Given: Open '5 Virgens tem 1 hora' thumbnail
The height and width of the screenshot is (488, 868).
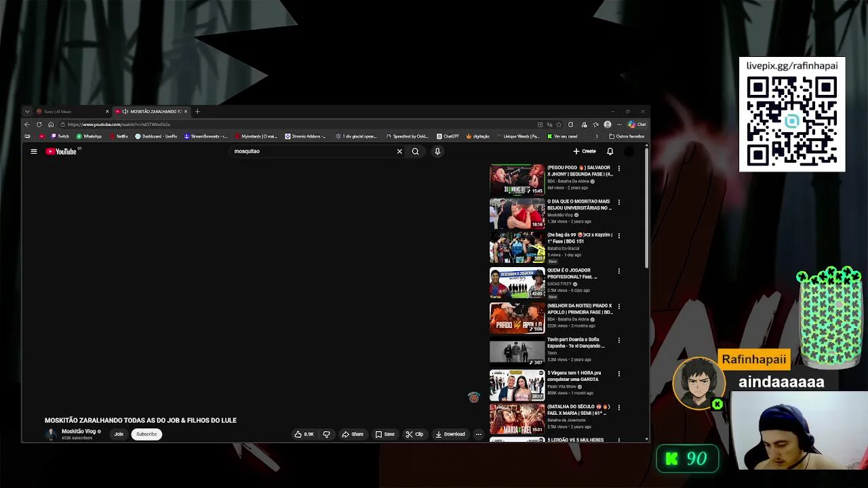Looking at the screenshot, I should [517, 386].
